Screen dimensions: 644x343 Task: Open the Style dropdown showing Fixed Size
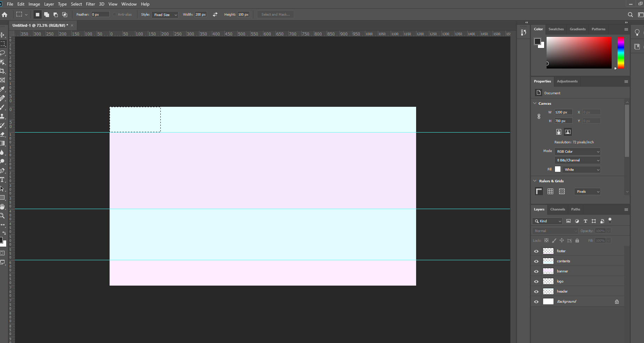coord(165,15)
